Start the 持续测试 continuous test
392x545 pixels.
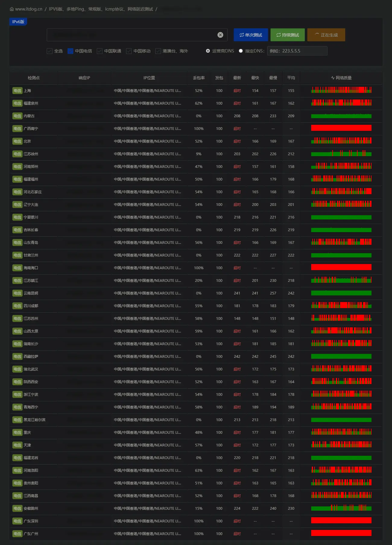click(288, 35)
